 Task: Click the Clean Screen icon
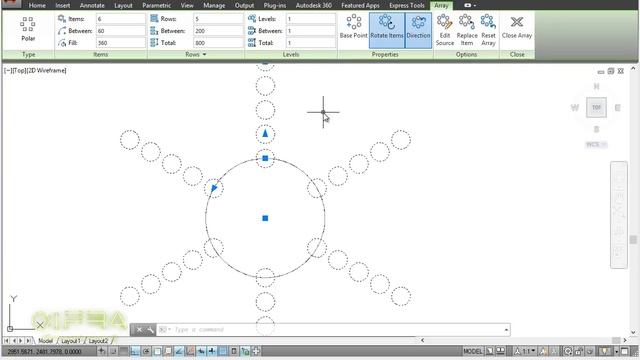click(624, 351)
